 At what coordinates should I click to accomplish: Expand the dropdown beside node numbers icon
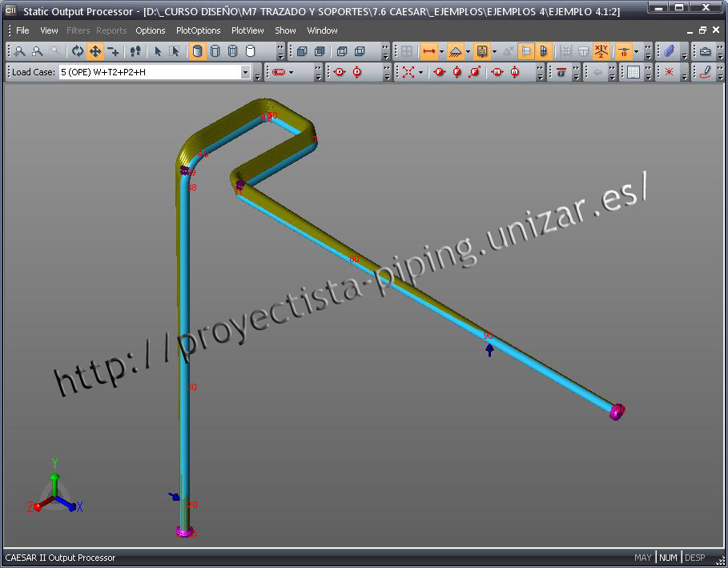pyautogui.click(x=636, y=51)
